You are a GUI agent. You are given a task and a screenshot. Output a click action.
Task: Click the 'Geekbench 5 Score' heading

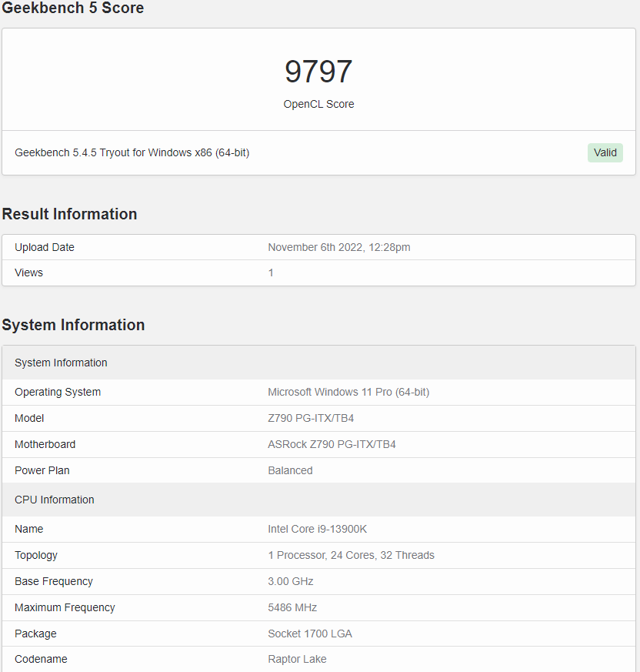(x=73, y=8)
